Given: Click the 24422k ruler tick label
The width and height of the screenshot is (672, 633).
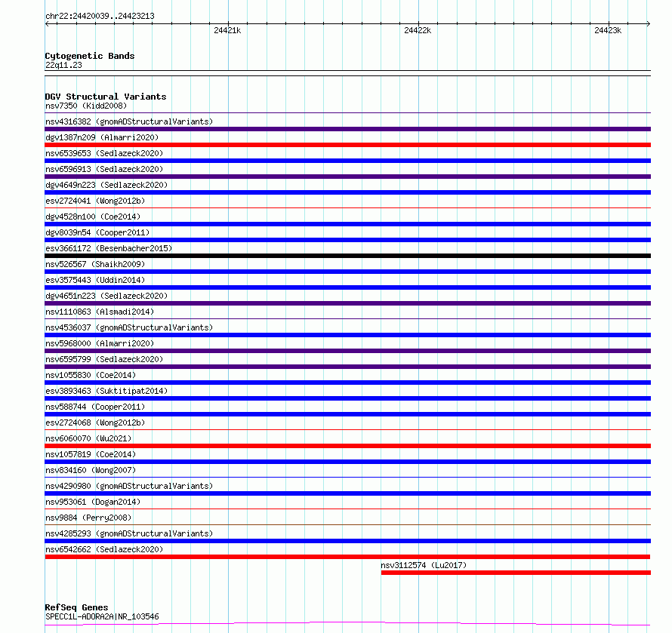Looking at the screenshot, I should pos(418,30).
